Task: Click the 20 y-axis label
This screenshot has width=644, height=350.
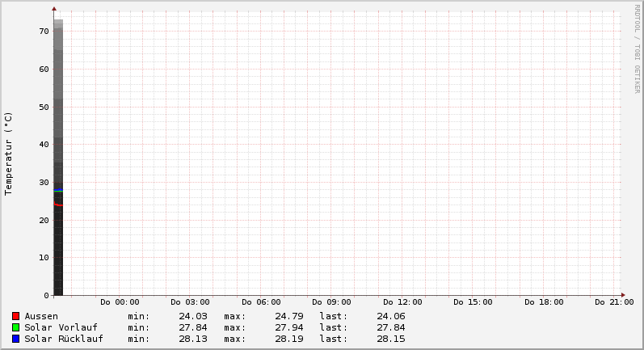Action: click(44, 220)
